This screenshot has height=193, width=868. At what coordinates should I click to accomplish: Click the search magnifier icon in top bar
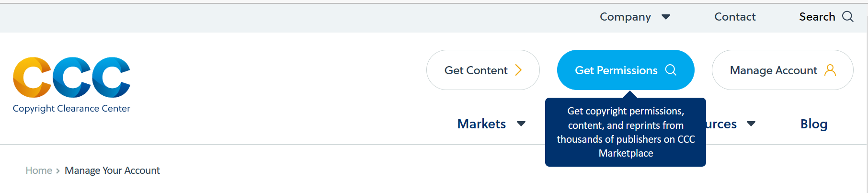847,17
